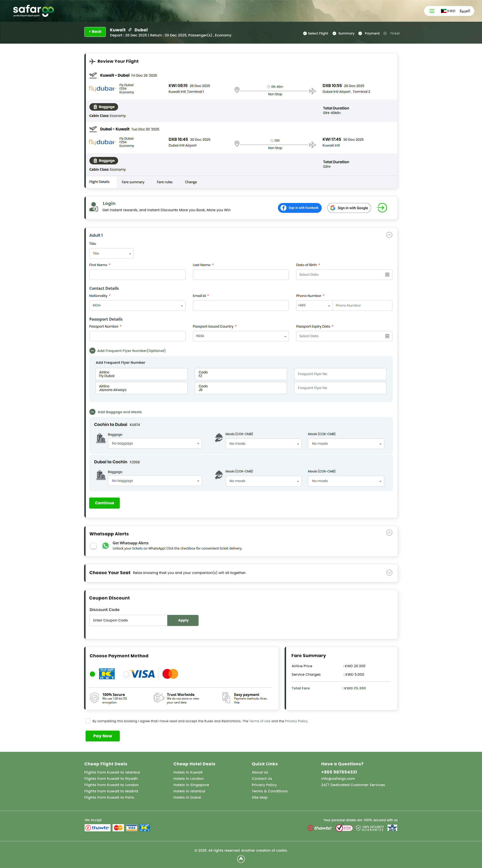
Task: Click the Passport Expiry Date calendar icon
Action: pyautogui.click(x=387, y=336)
